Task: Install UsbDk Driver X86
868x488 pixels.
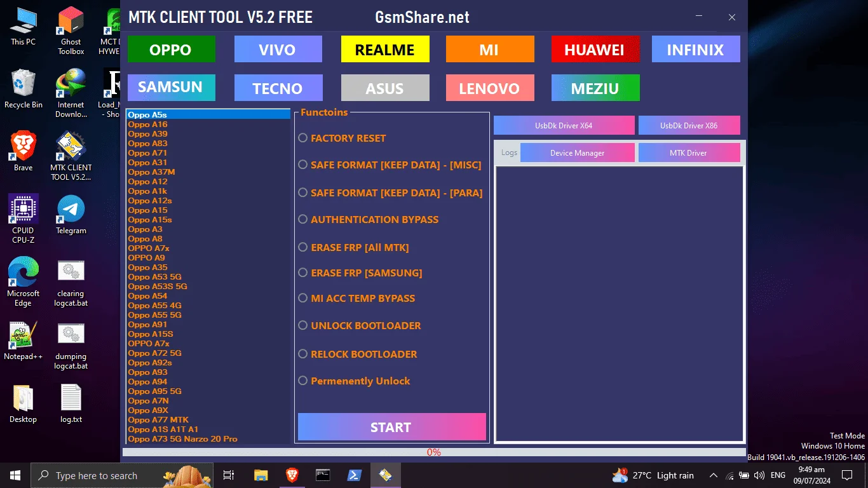Action: point(689,125)
